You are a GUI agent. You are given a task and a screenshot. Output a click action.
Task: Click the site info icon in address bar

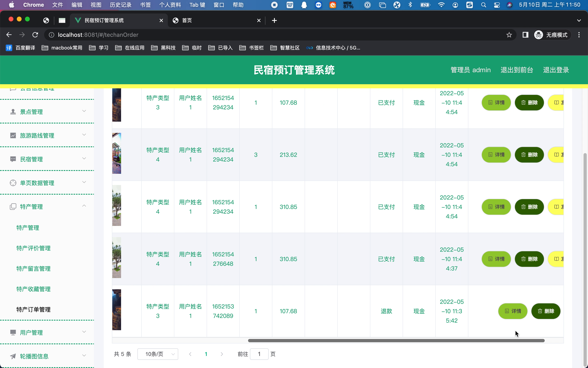[51, 35]
